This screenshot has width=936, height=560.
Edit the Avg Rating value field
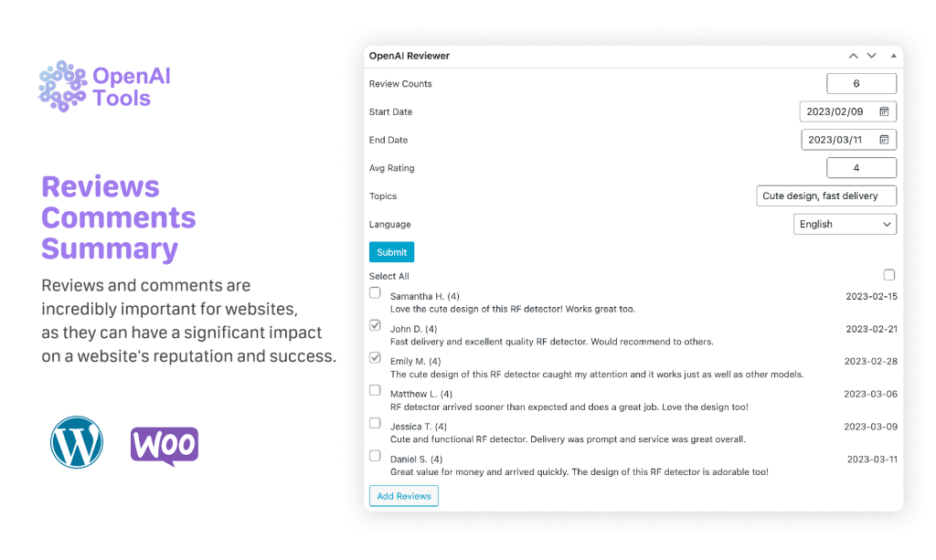pyautogui.click(x=861, y=167)
